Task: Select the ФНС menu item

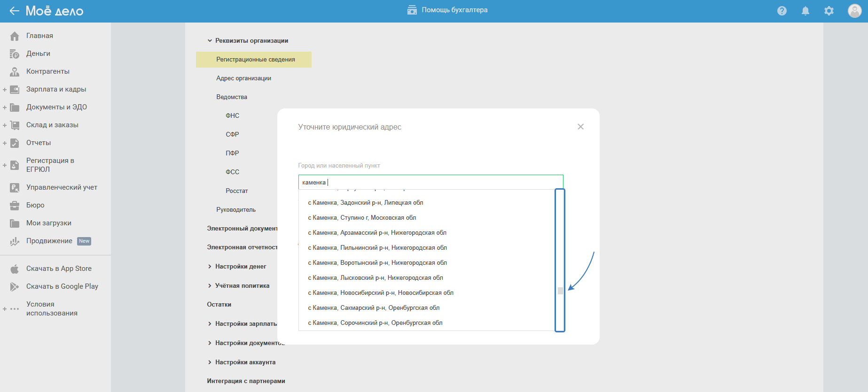Action: (x=232, y=116)
